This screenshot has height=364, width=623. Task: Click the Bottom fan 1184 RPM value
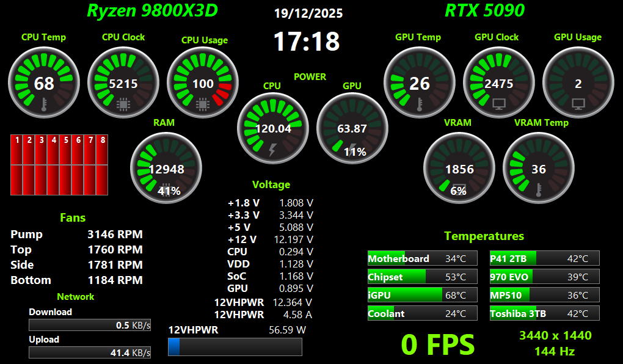coord(115,280)
